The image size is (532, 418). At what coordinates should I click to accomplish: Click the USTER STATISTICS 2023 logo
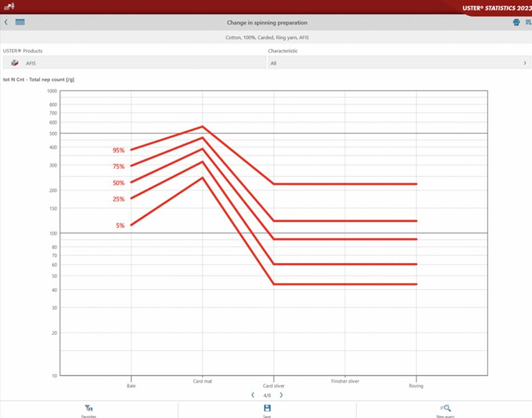point(497,8)
